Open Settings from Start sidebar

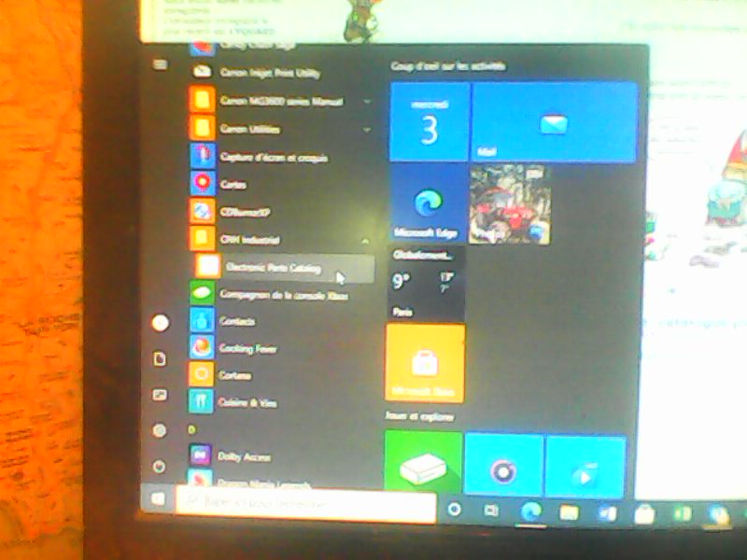click(x=160, y=430)
